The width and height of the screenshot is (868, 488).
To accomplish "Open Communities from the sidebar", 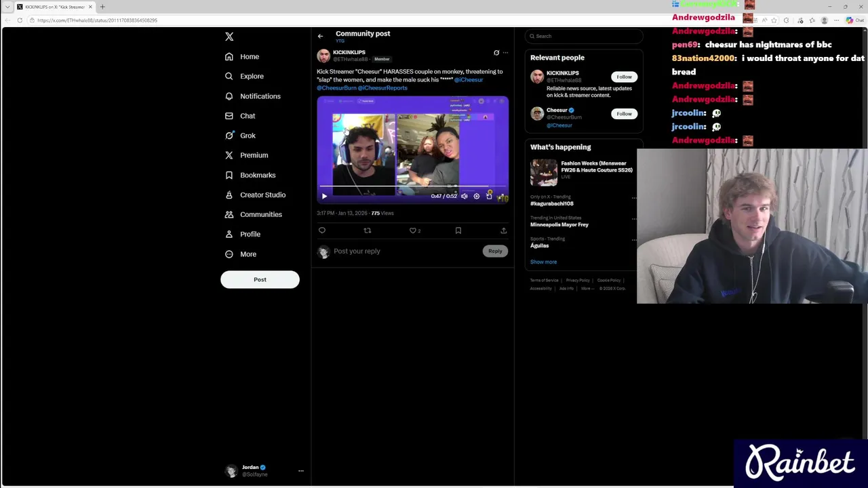I will click(253, 215).
